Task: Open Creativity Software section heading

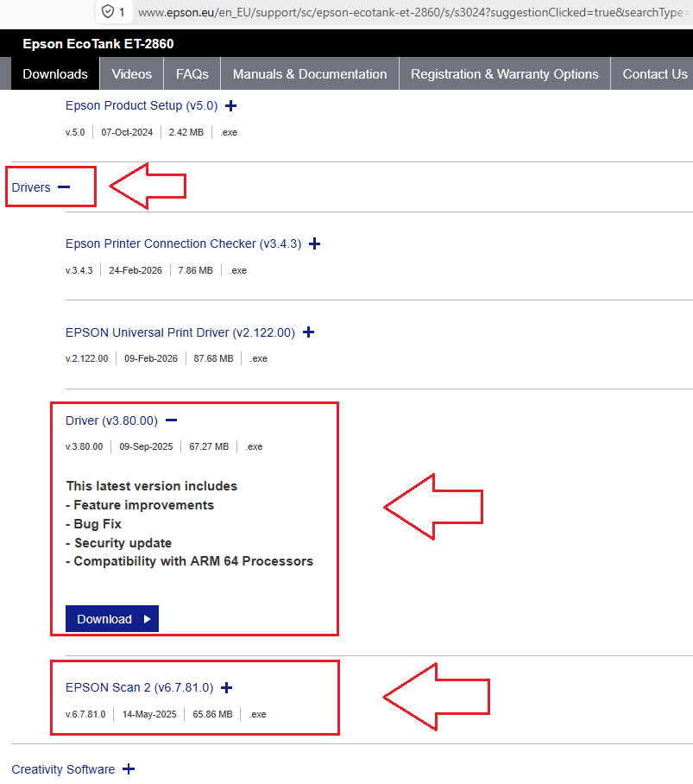Action: [63, 769]
